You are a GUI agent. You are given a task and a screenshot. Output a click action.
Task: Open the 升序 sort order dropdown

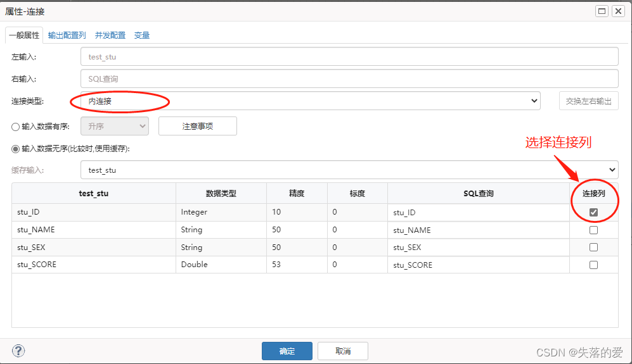(x=115, y=126)
